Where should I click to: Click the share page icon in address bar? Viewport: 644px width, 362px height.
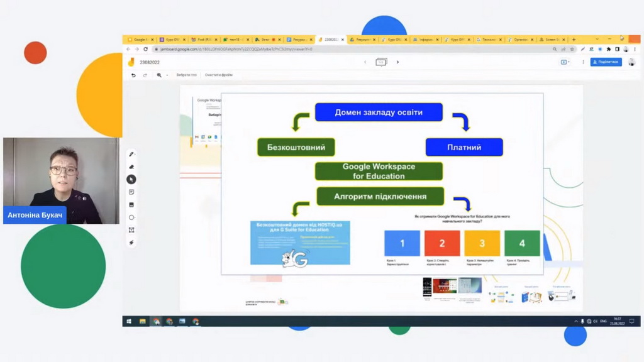tap(563, 49)
